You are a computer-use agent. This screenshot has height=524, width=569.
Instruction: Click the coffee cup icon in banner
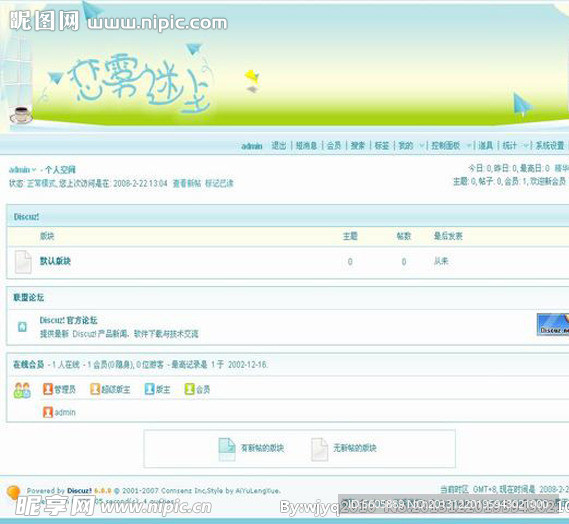pos(21,115)
